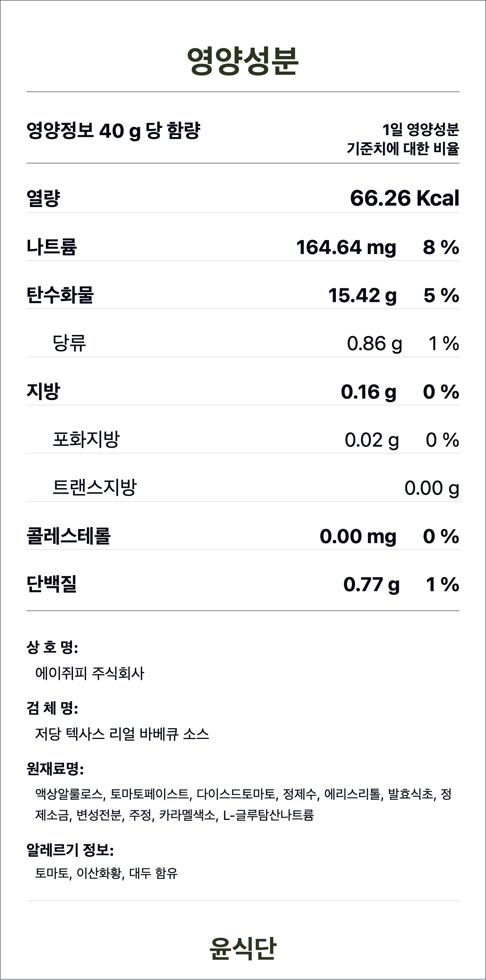The image size is (486, 980).
Task: Click the 66.26 Kcal calorie value
Action: (x=404, y=198)
